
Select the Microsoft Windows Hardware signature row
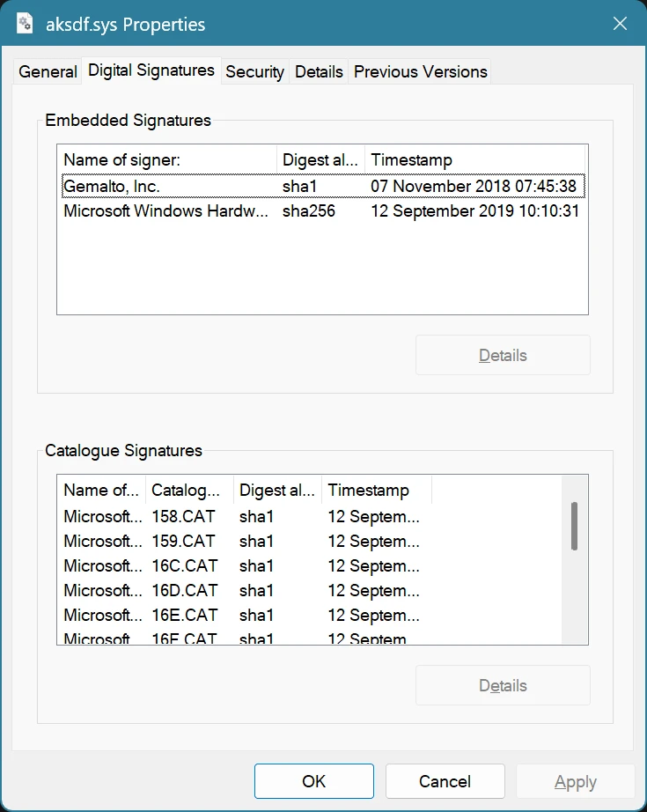[x=176, y=211]
